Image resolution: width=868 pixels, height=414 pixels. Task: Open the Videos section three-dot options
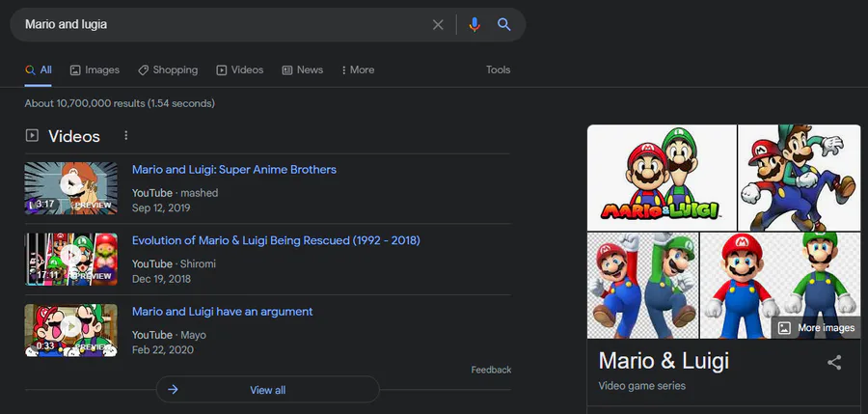click(125, 135)
